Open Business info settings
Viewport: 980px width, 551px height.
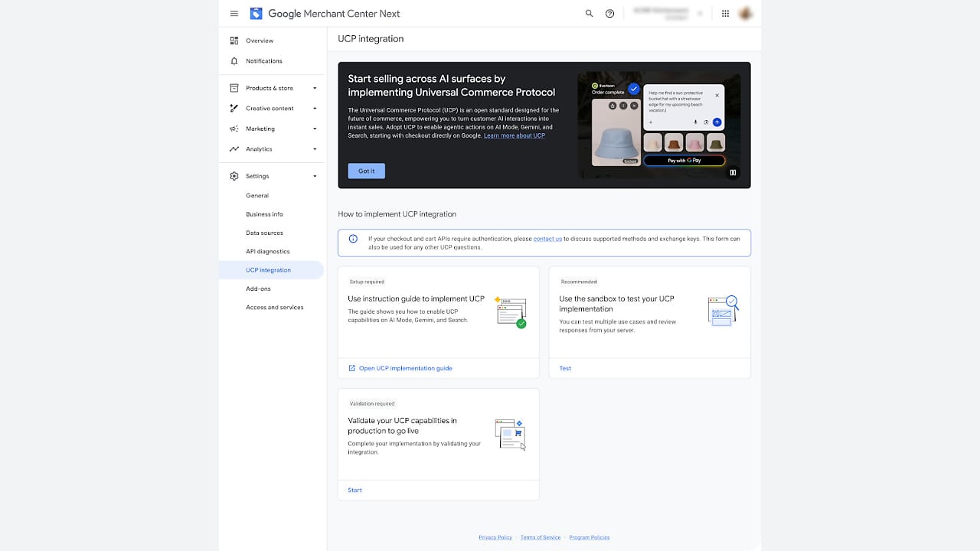click(264, 214)
